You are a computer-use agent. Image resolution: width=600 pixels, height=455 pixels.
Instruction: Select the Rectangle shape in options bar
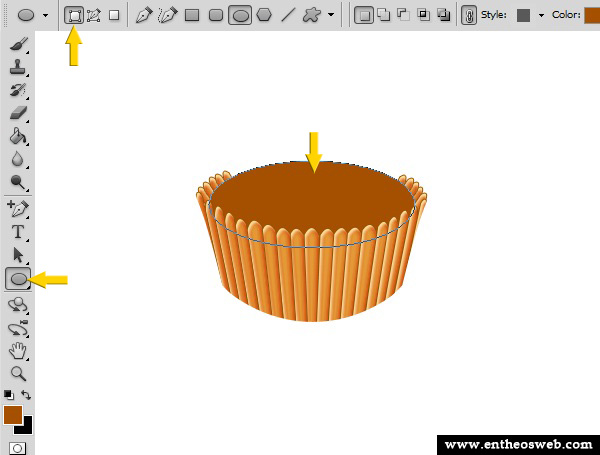(191, 15)
